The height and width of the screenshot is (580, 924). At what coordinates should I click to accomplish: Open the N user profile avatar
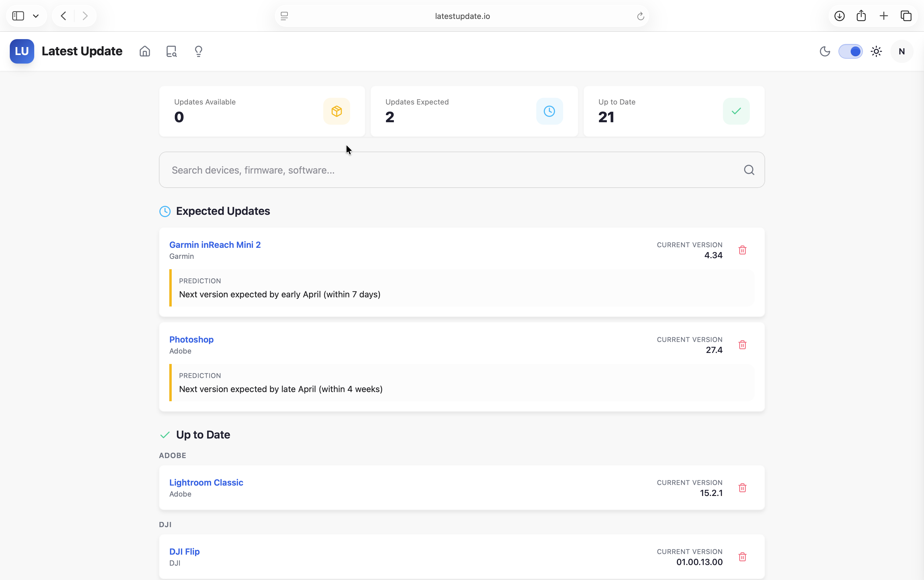[902, 51]
